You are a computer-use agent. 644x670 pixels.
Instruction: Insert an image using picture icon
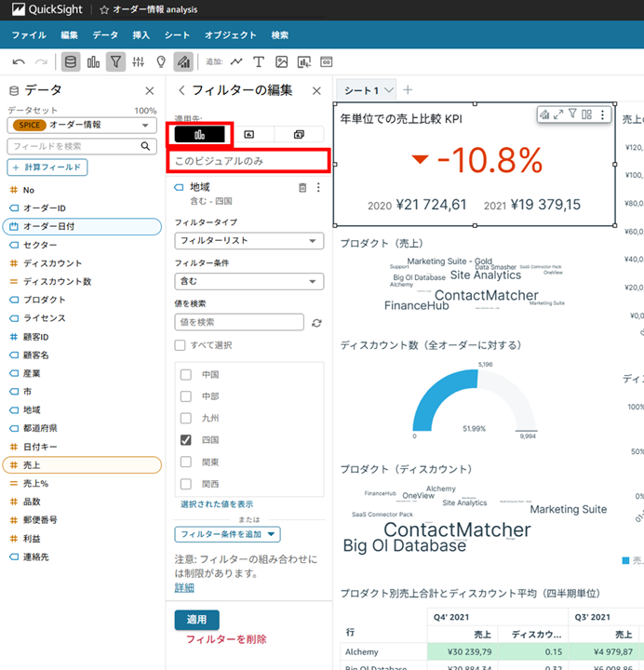pos(281,62)
